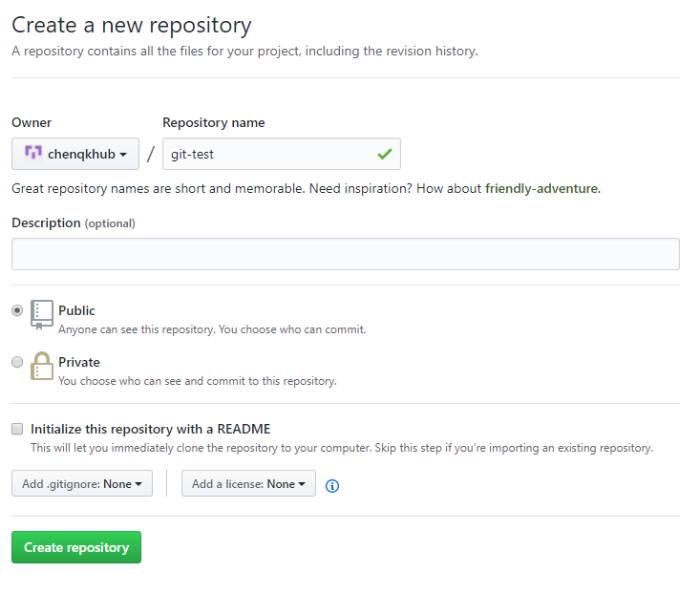Click the Repository name label
700x593 pixels.
coord(213,123)
